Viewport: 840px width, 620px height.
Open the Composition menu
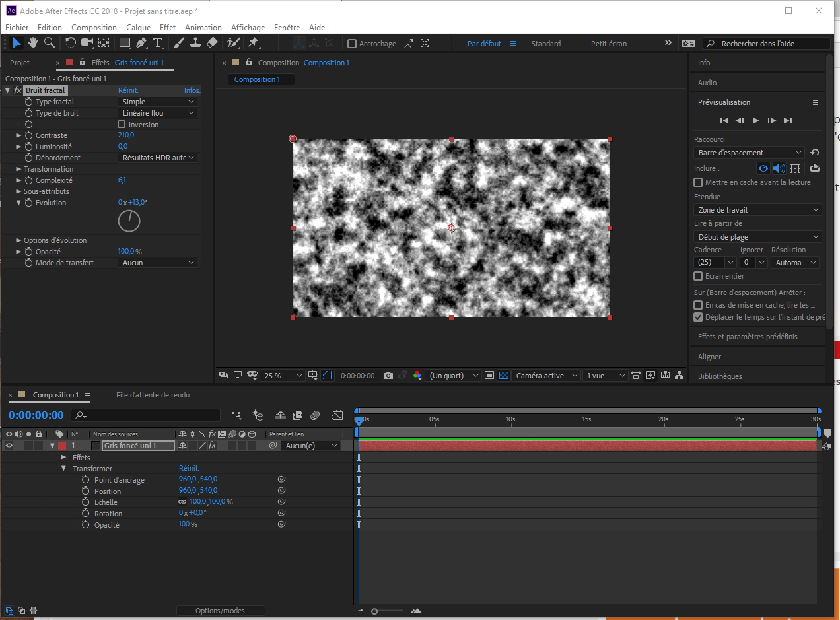pyautogui.click(x=94, y=28)
